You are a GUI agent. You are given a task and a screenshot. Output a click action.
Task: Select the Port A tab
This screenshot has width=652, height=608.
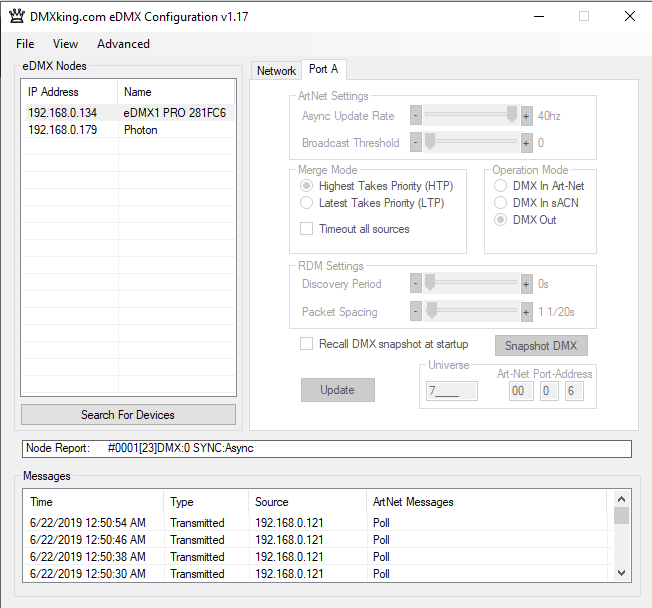pos(323,69)
